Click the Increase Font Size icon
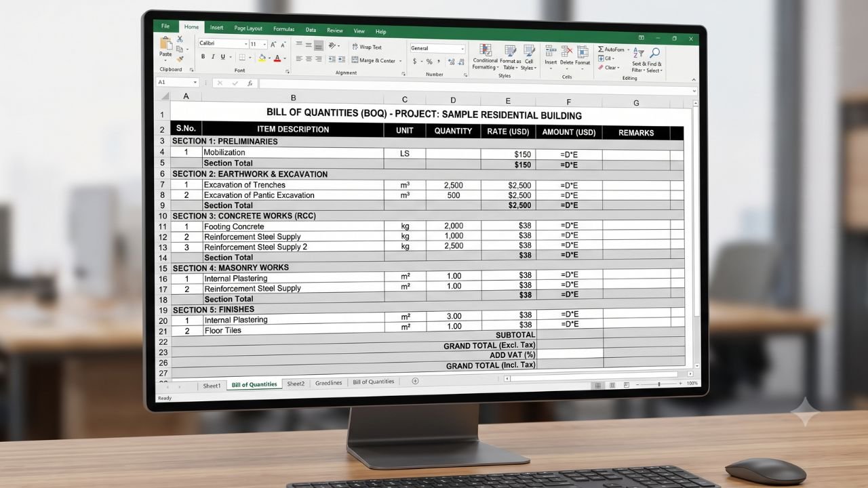Viewport: 868px width, 488px height. pos(273,44)
